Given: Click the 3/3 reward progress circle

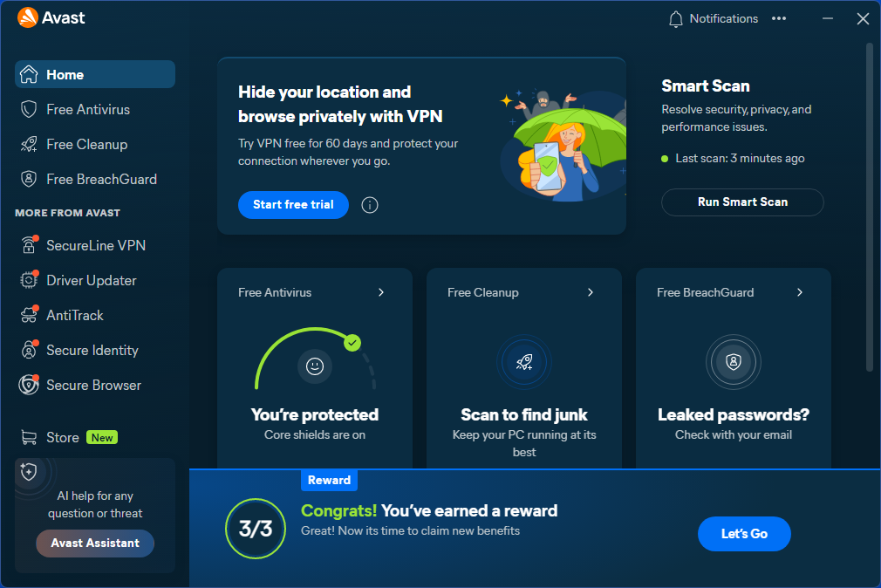Looking at the screenshot, I should coord(256,529).
